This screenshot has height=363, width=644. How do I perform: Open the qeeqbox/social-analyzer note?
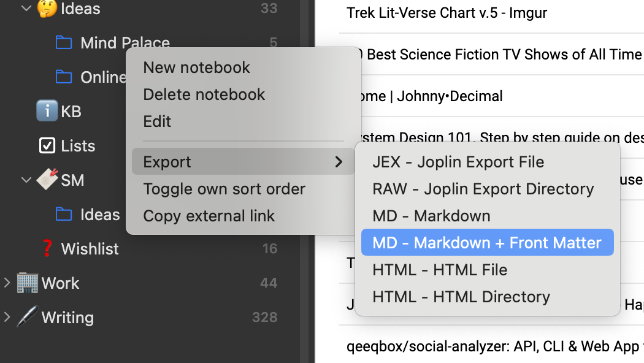click(491, 346)
